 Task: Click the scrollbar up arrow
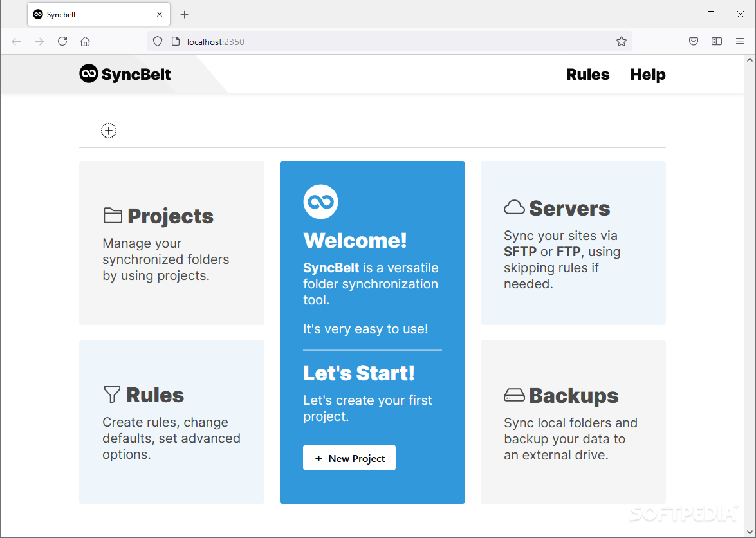750,60
